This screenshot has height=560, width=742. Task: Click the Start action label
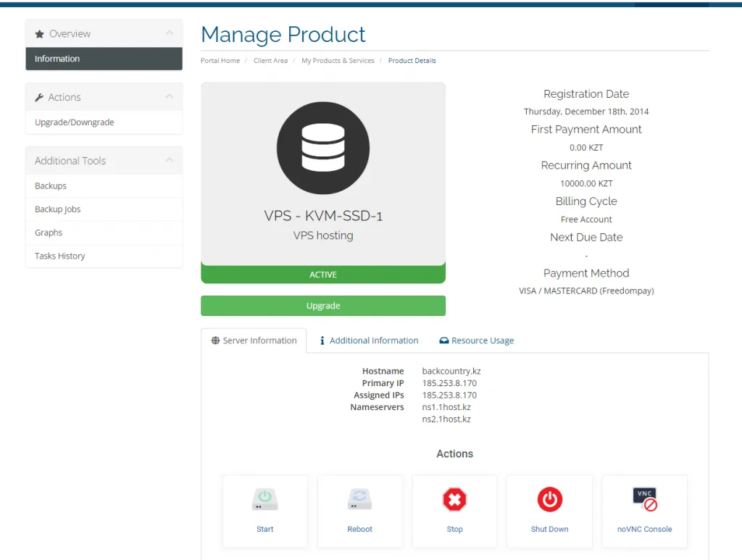tap(265, 530)
